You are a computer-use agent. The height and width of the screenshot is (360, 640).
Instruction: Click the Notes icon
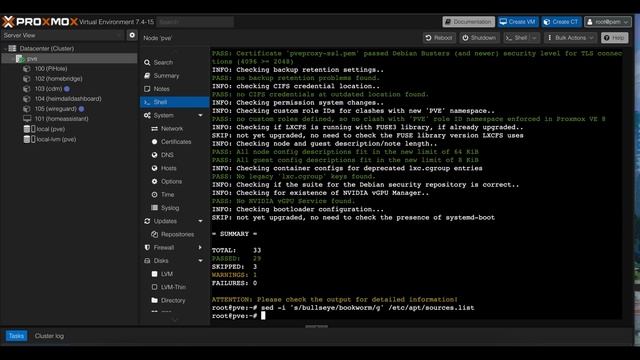(x=147, y=89)
